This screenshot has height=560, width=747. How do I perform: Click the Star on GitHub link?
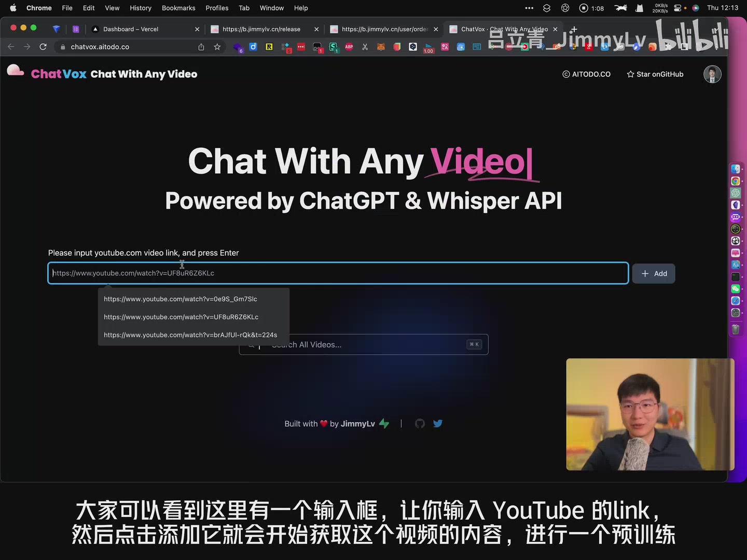tap(655, 74)
